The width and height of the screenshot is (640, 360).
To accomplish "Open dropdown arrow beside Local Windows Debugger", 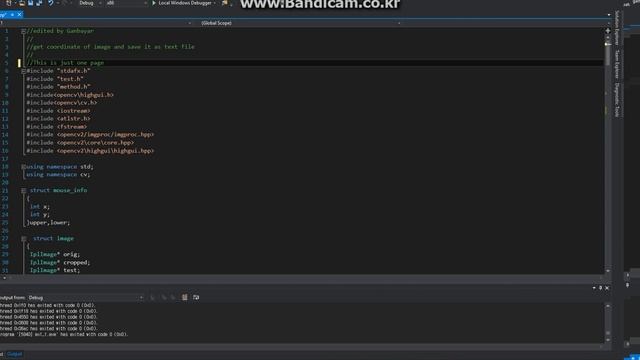I will pyautogui.click(x=215, y=3).
